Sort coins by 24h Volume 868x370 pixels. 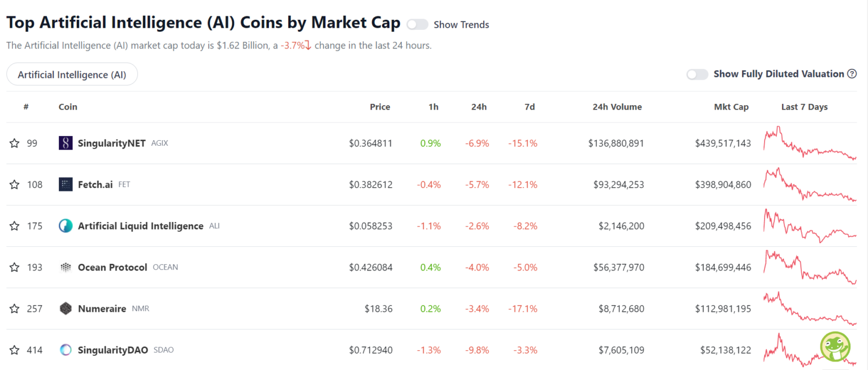(x=617, y=107)
